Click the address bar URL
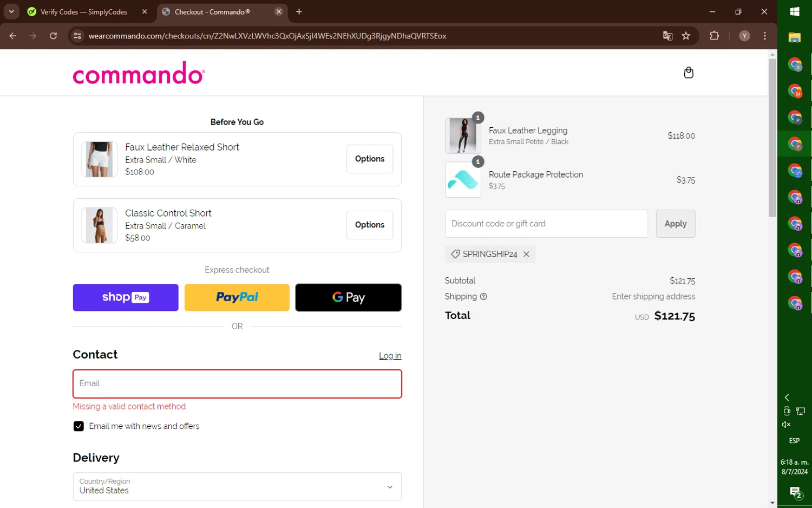The height and width of the screenshot is (508, 812). [x=267, y=36]
